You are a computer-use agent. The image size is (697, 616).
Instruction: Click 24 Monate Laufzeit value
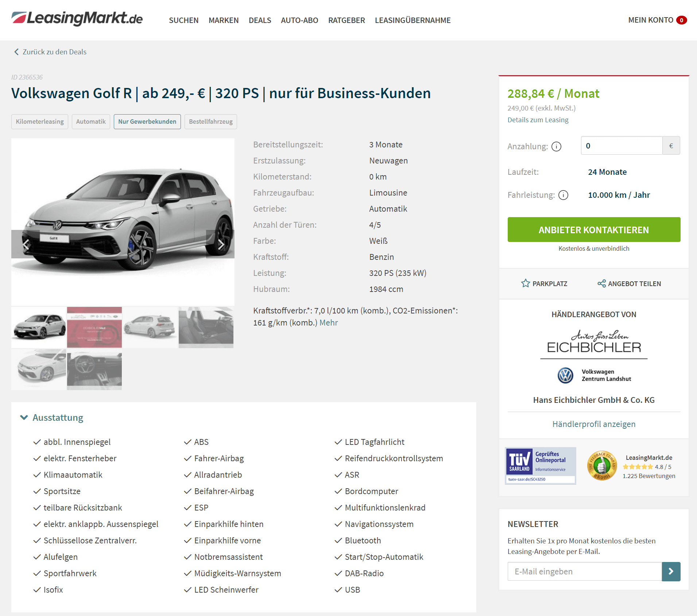607,172
